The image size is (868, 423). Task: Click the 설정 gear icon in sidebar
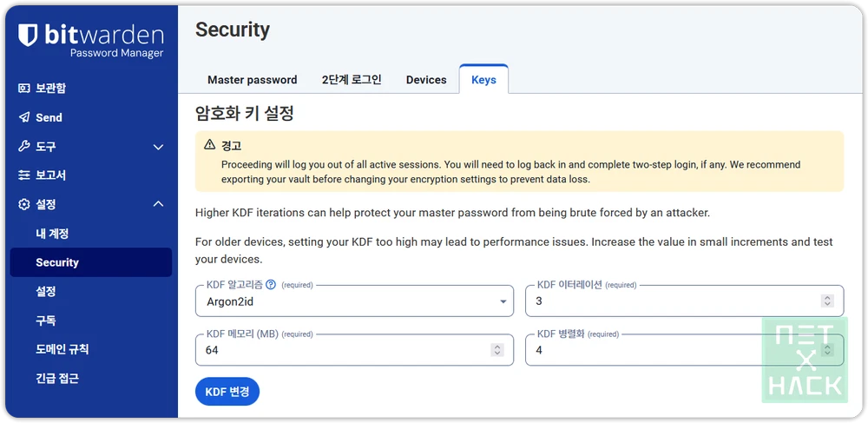pyautogui.click(x=23, y=204)
